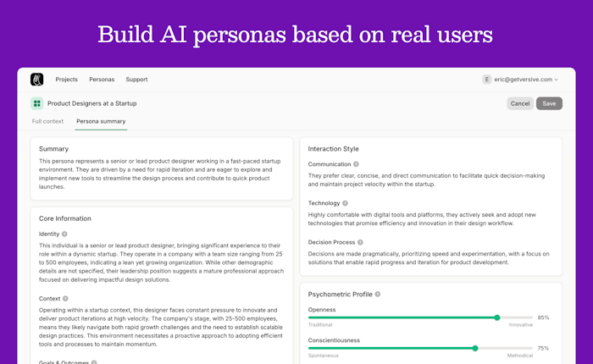Screen dimensions: 593x364
Task: Click the Traditional label under Openness
Action: tap(320, 325)
